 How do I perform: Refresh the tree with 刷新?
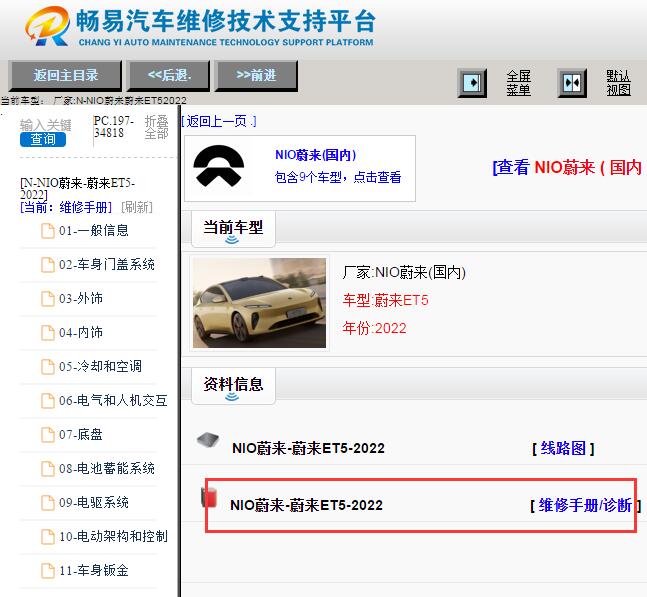pyautogui.click(x=137, y=207)
